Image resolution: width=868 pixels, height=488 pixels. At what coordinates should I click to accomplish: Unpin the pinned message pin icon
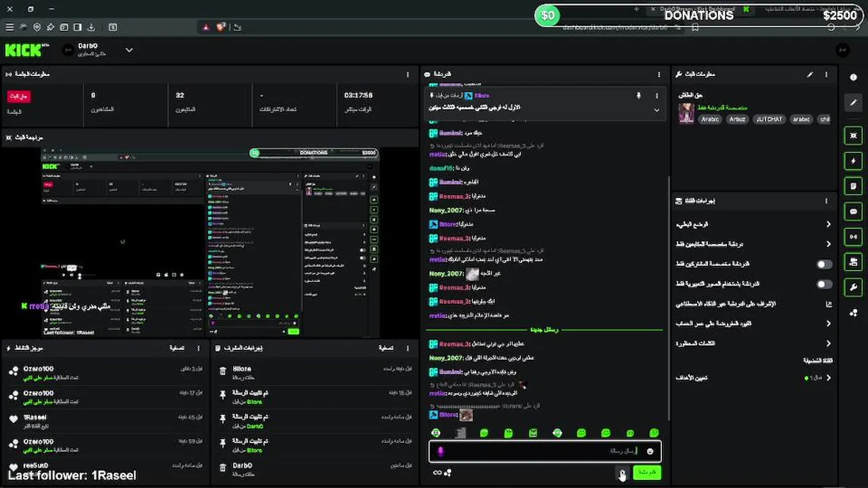coord(638,96)
